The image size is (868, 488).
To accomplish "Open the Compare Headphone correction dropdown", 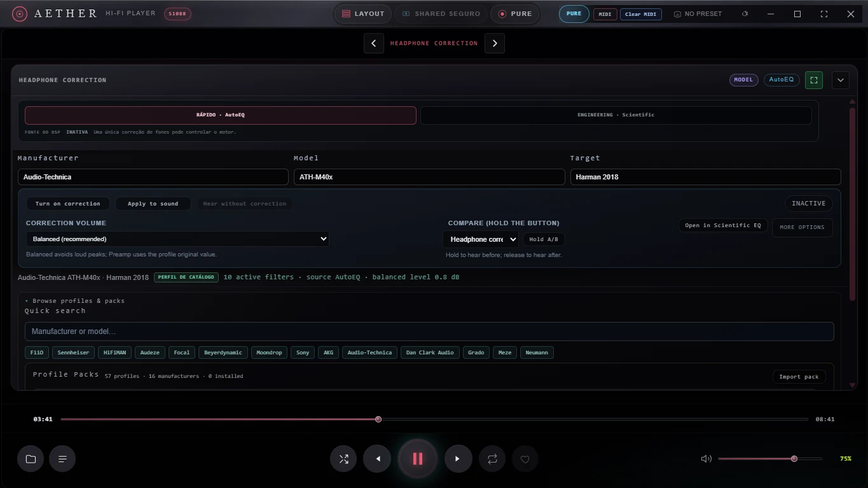I will click(x=481, y=239).
